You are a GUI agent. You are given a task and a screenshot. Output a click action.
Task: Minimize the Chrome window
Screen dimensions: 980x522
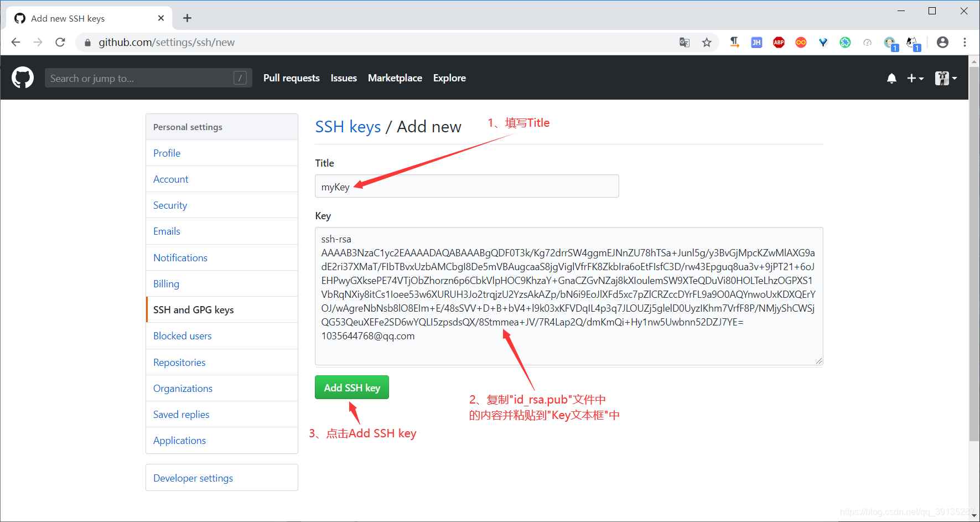click(901, 11)
